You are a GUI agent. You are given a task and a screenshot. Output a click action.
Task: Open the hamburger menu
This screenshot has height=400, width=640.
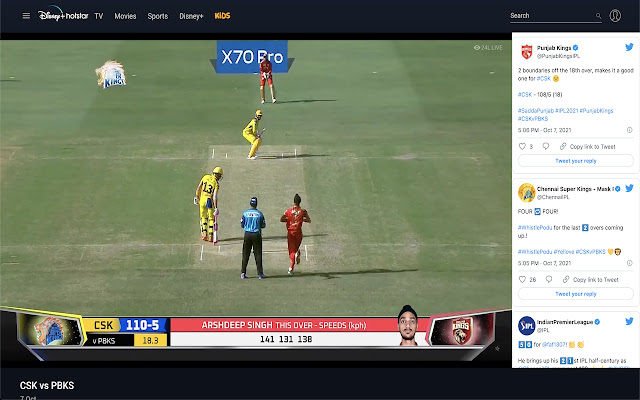coord(26,16)
